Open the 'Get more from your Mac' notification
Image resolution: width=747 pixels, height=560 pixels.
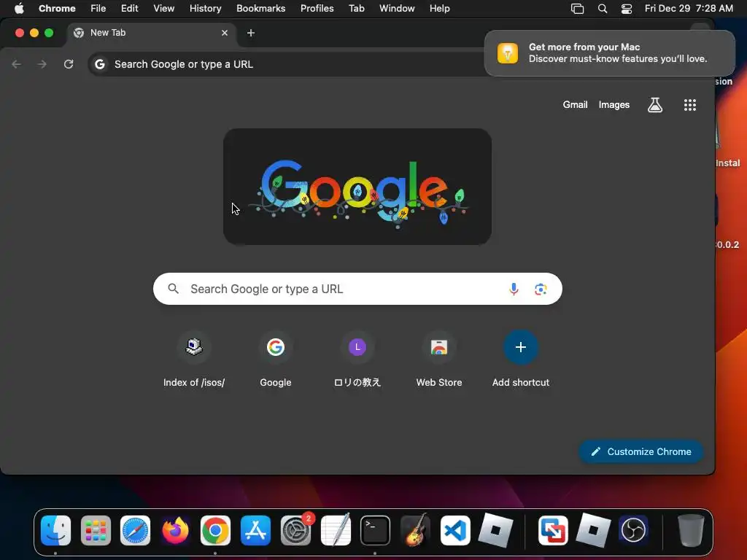[609, 52]
